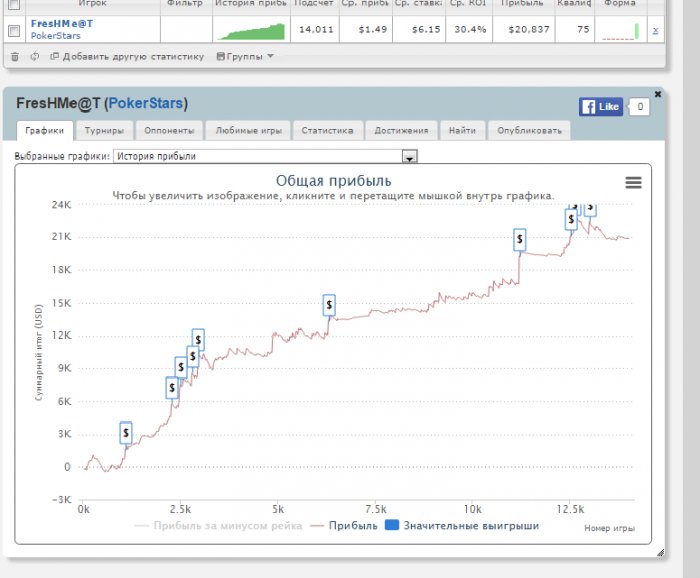Close the FresHMe@T details panel

pos(658,94)
